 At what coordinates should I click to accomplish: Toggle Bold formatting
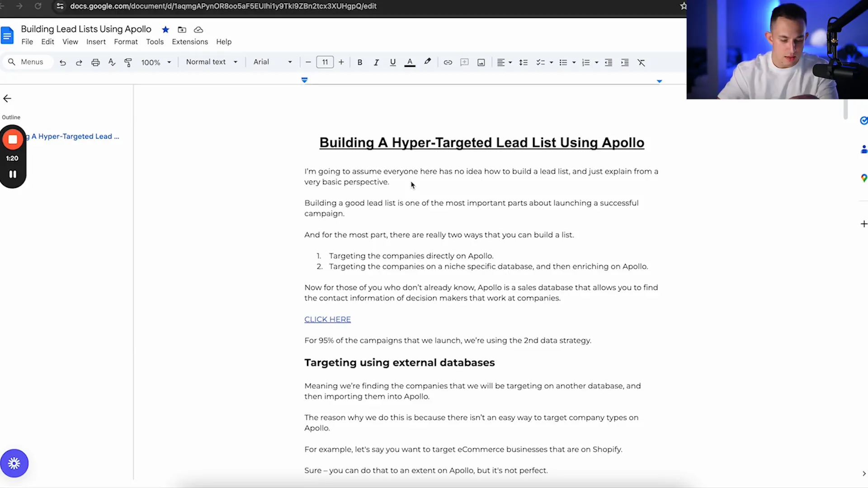click(360, 62)
